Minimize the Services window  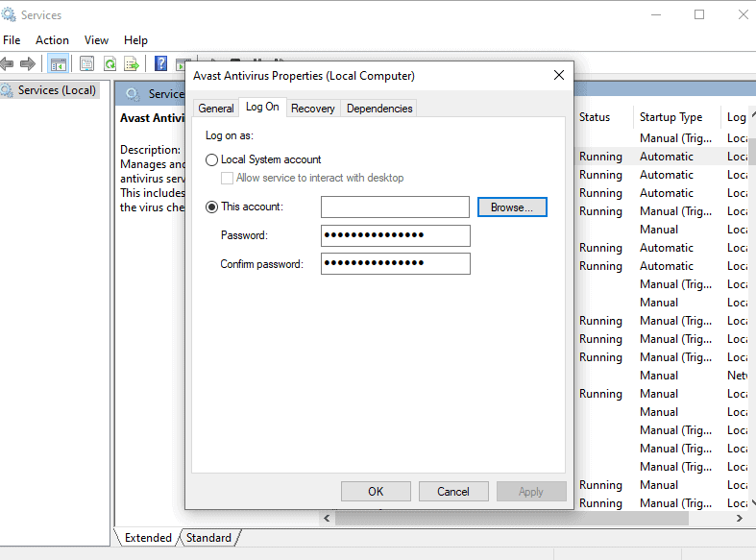tap(656, 15)
